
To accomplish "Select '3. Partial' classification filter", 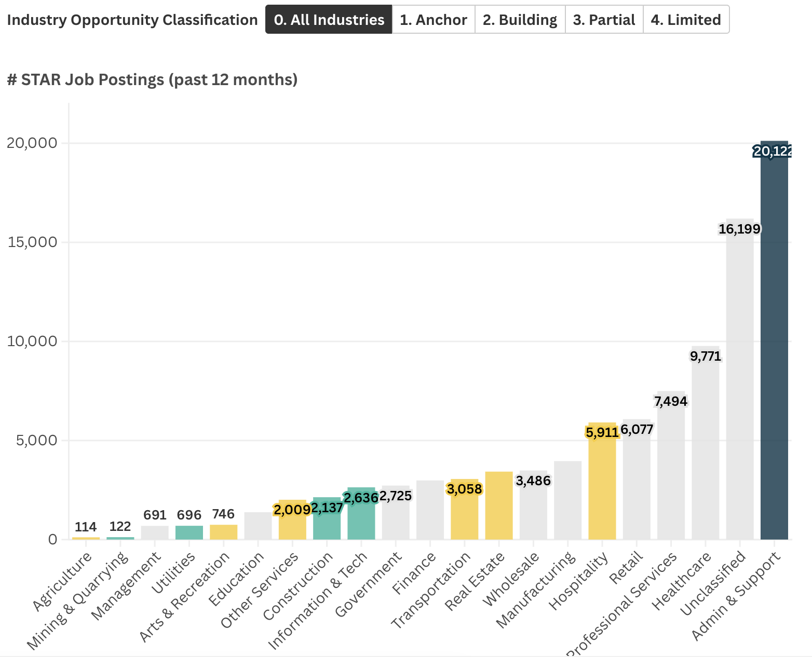I will pyautogui.click(x=604, y=20).
